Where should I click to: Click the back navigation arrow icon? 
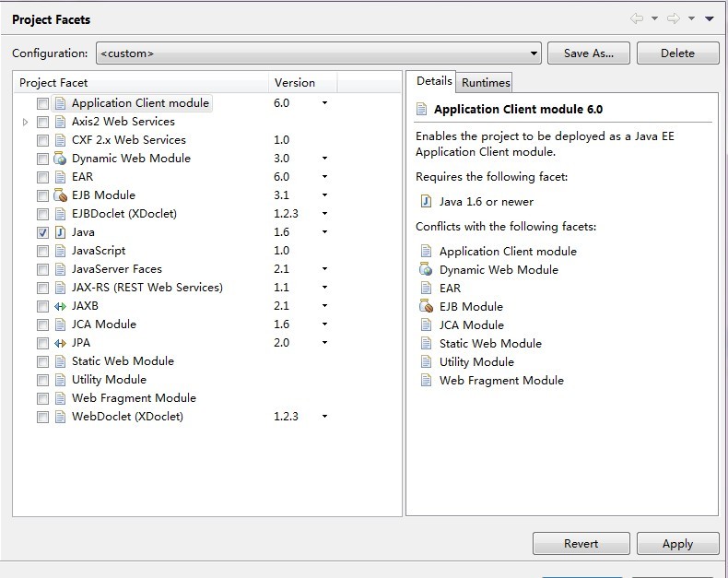click(x=637, y=18)
